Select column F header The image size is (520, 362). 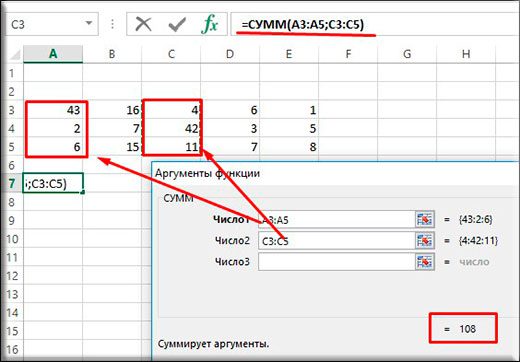coord(348,54)
